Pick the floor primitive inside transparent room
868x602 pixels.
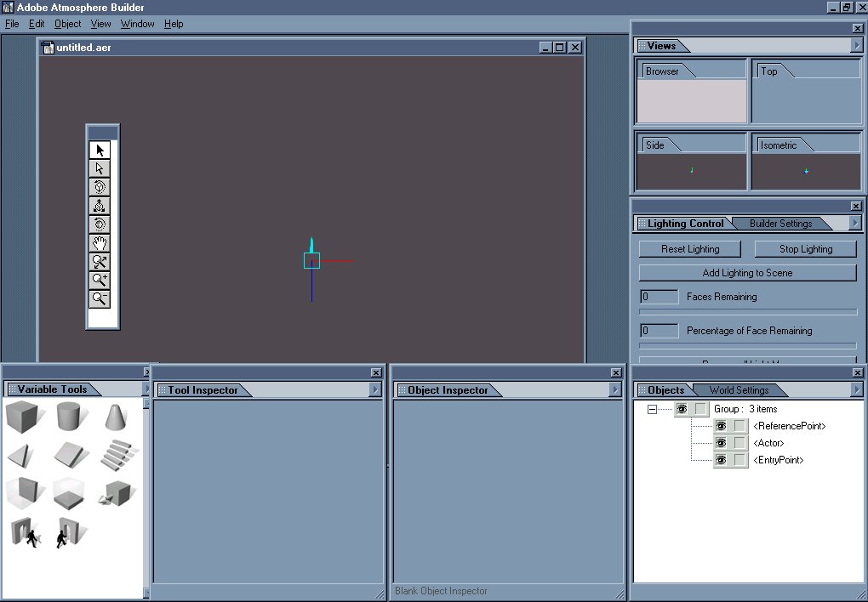[x=69, y=493]
